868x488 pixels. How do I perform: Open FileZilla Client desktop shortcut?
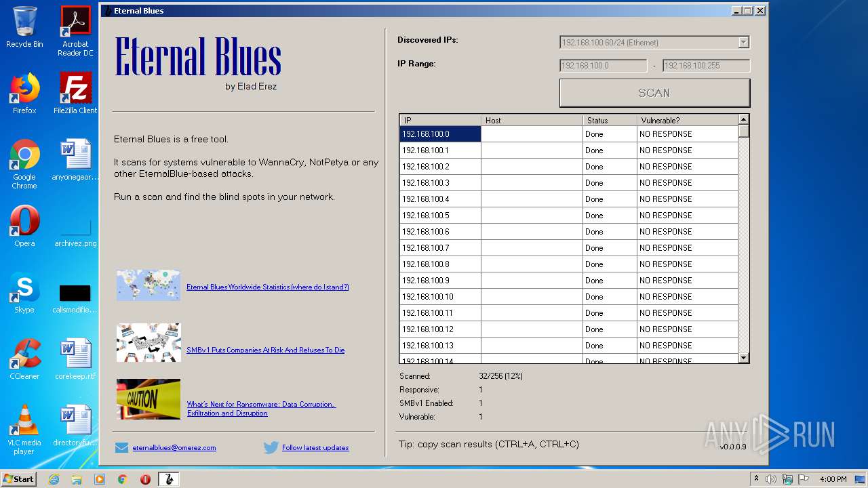75,94
